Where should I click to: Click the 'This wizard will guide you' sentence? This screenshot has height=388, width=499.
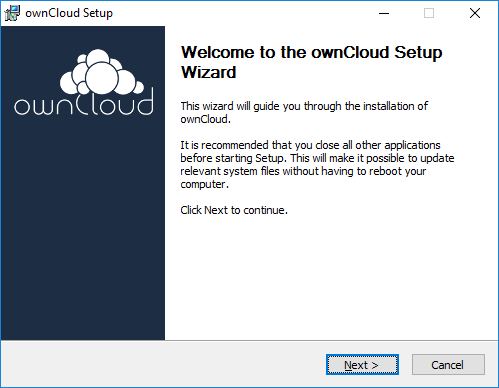[x=304, y=112]
